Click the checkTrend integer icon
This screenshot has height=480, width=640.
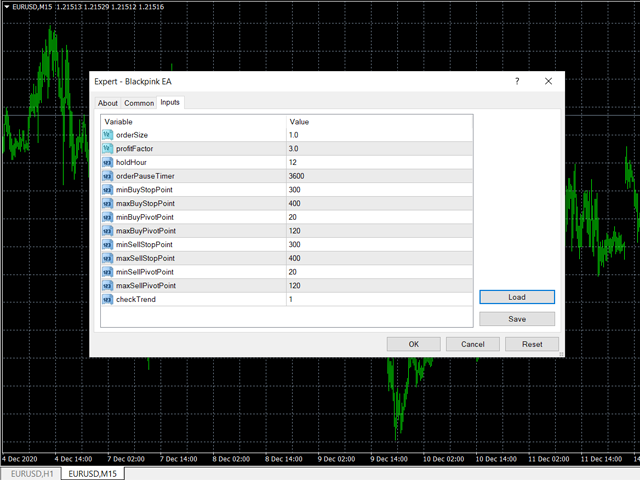click(x=107, y=299)
